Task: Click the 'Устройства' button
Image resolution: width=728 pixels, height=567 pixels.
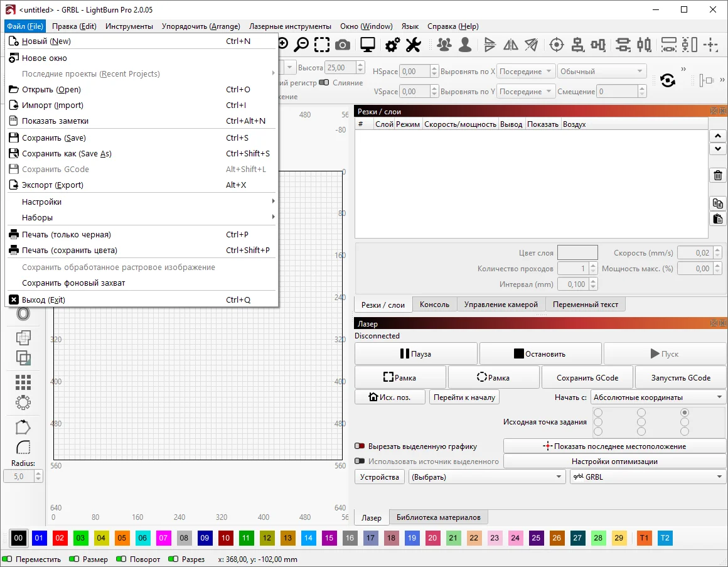Action: click(x=380, y=477)
